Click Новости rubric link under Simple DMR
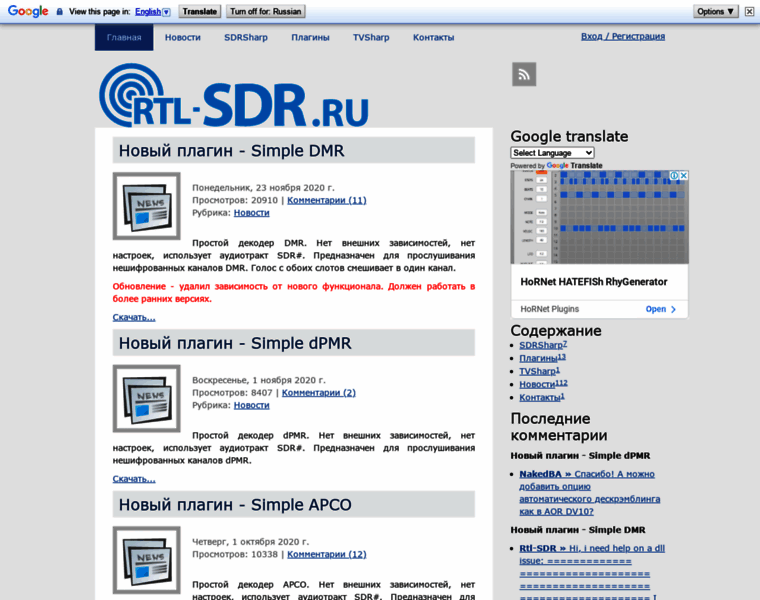The width and height of the screenshot is (760, 600). 252,213
